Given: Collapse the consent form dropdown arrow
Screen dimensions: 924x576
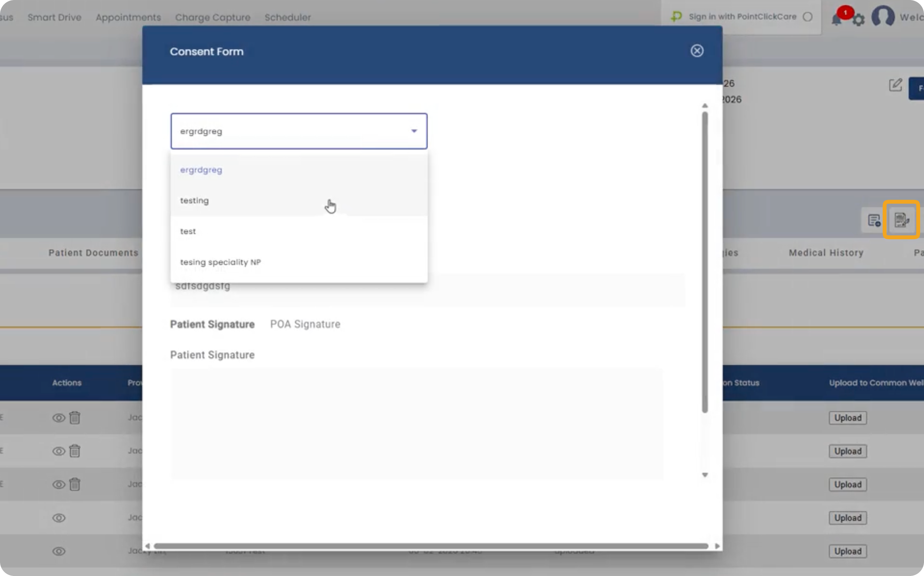Looking at the screenshot, I should pyautogui.click(x=414, y=131).
